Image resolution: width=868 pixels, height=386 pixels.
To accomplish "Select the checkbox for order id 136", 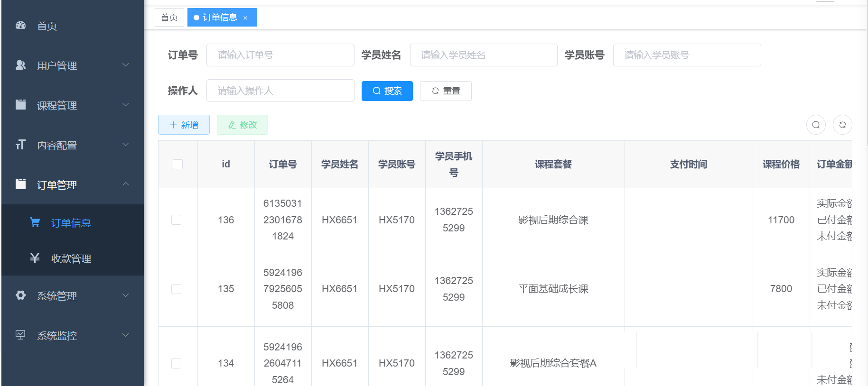I will (x=176, y=220).
